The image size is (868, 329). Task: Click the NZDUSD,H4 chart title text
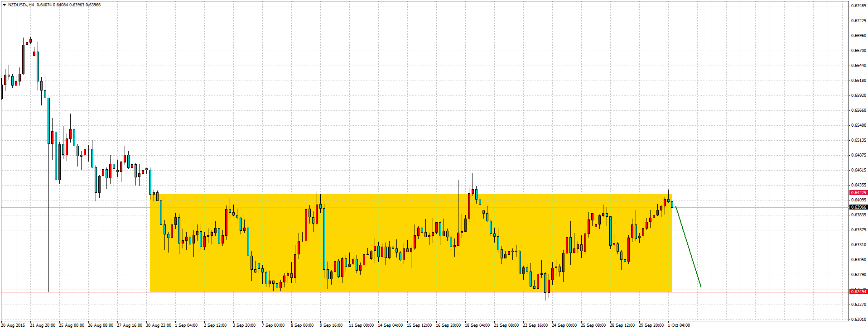[21, 5]
